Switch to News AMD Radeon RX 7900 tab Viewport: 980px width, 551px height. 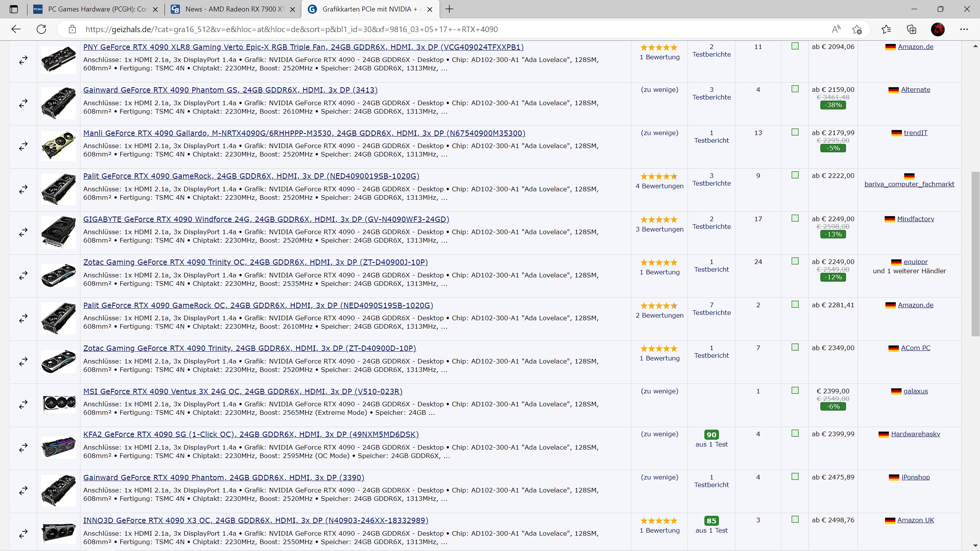[234, 9]
